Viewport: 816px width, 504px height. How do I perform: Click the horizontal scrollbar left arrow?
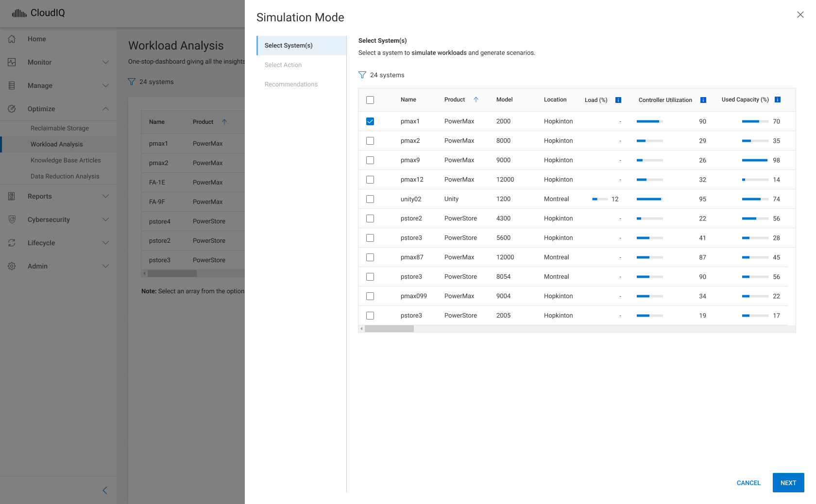point(361,329)
